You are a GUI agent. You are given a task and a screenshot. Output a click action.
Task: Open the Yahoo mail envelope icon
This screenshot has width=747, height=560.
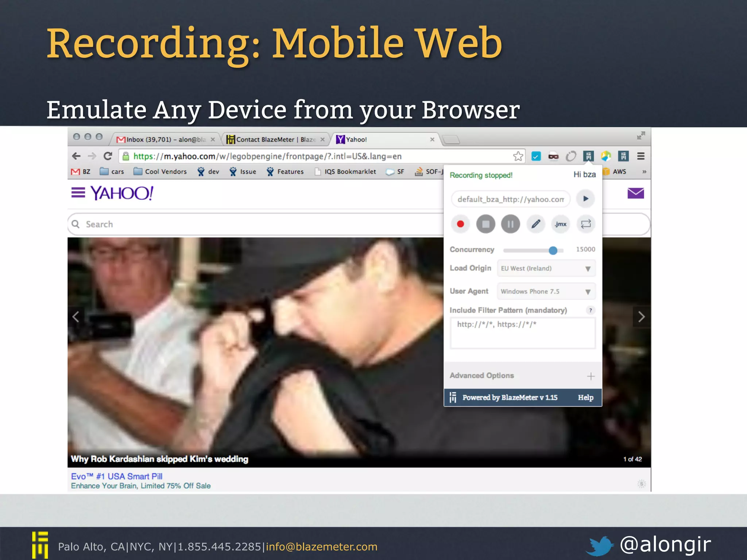pos(635,193)
